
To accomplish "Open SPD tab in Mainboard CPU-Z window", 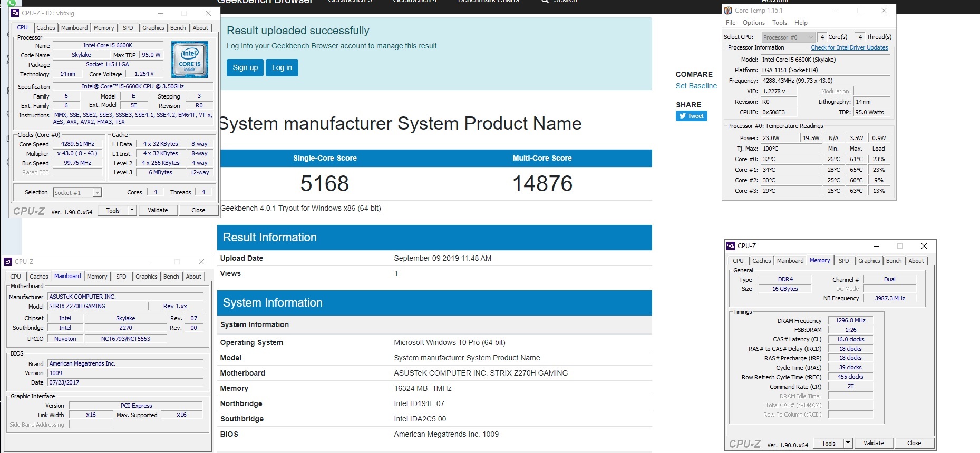I will pos(121,277).
